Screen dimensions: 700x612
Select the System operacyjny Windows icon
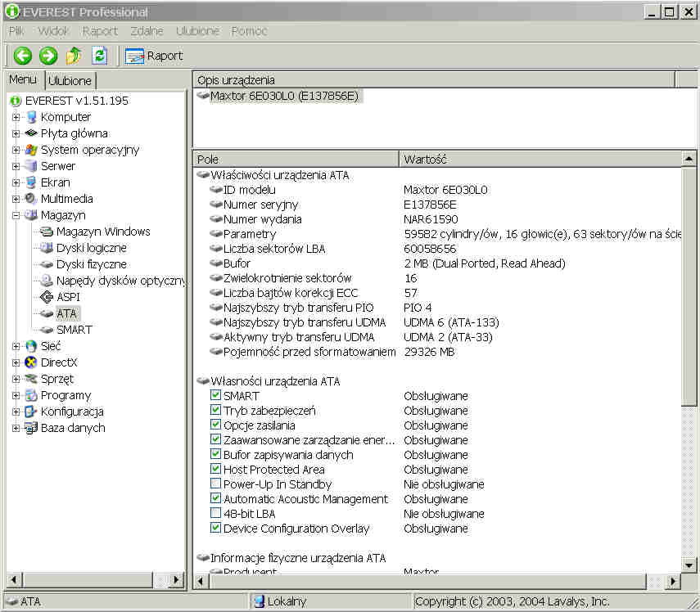click(x=31, y=150)
